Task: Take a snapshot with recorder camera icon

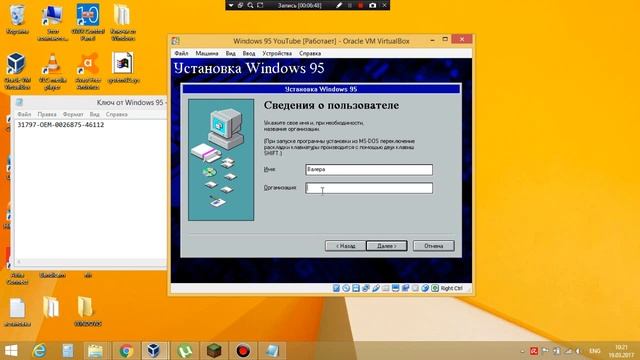Action: 372,5
